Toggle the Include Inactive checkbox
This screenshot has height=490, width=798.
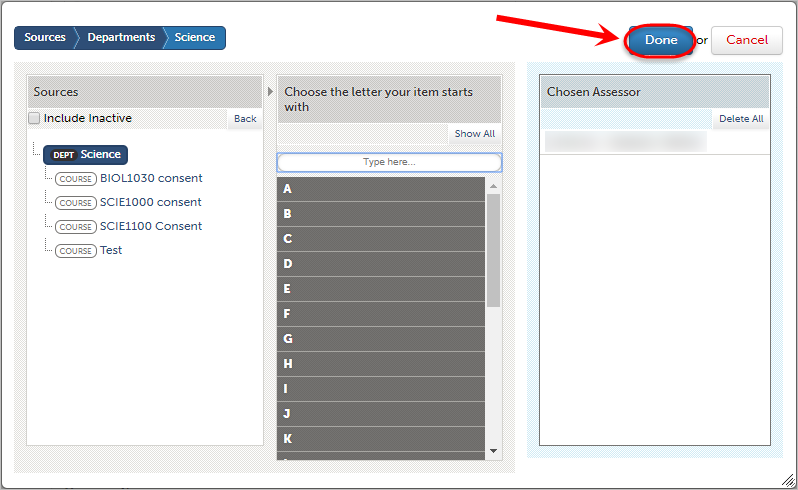[x=34, y=118]
